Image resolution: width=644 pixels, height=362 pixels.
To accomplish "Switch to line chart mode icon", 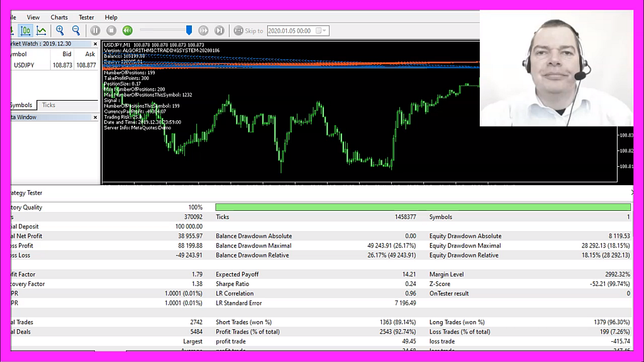I will (x=42, y=30).
